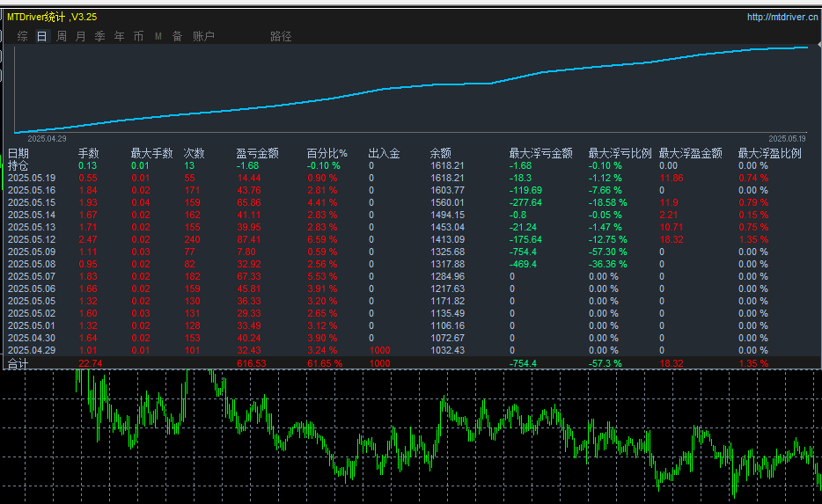
Task: Open the 周 weekly statistics tab
Action: pyautogui.click(x=62, y=36)
